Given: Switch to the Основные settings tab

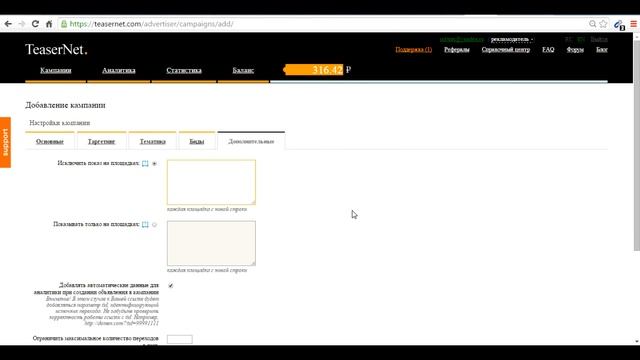Looking at the screenshot, I should (x=50, y=141).
